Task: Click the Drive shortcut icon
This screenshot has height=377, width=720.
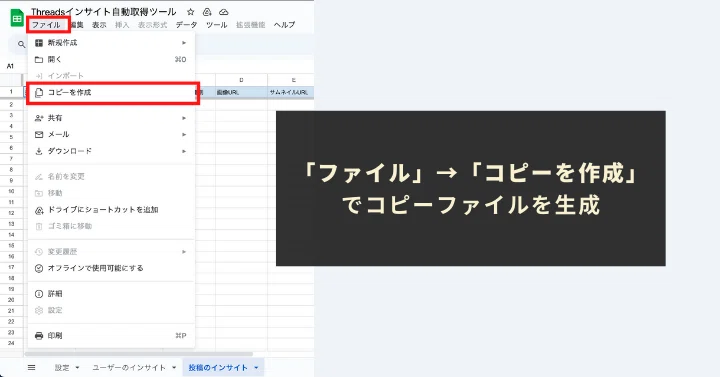Action: (x=39, y=210)
